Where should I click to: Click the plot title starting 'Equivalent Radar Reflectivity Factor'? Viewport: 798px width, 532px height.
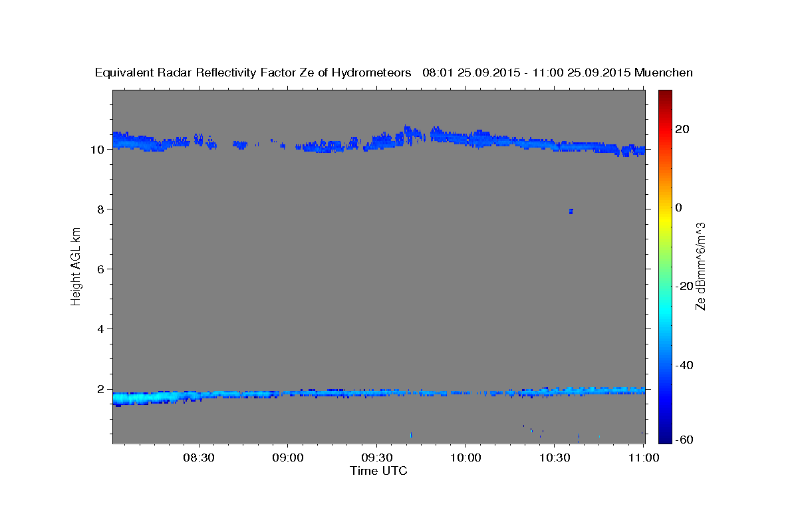394,72
